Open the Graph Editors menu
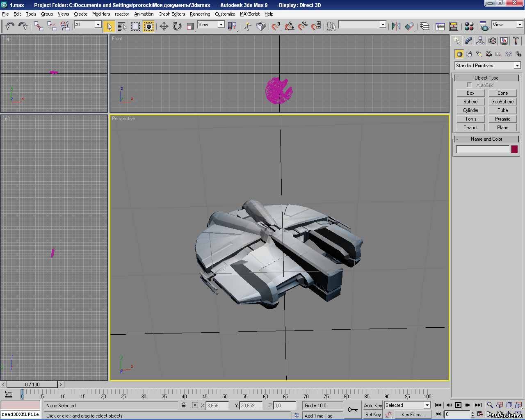The image size is (525, 420). click(x=171, y=14)
